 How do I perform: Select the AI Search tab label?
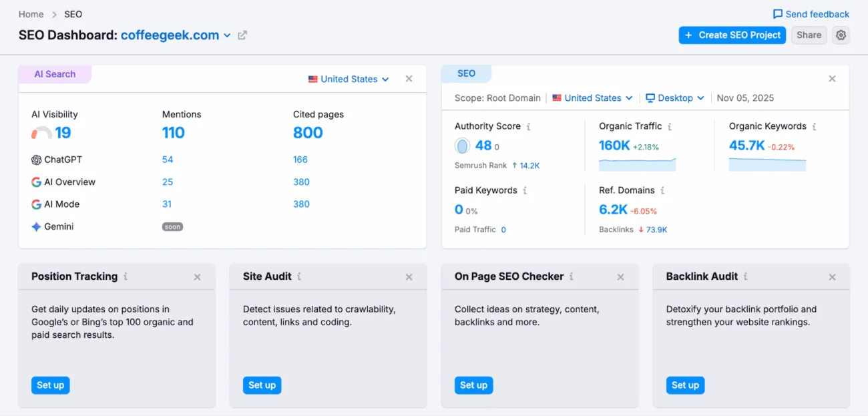[x=55, y=74]
